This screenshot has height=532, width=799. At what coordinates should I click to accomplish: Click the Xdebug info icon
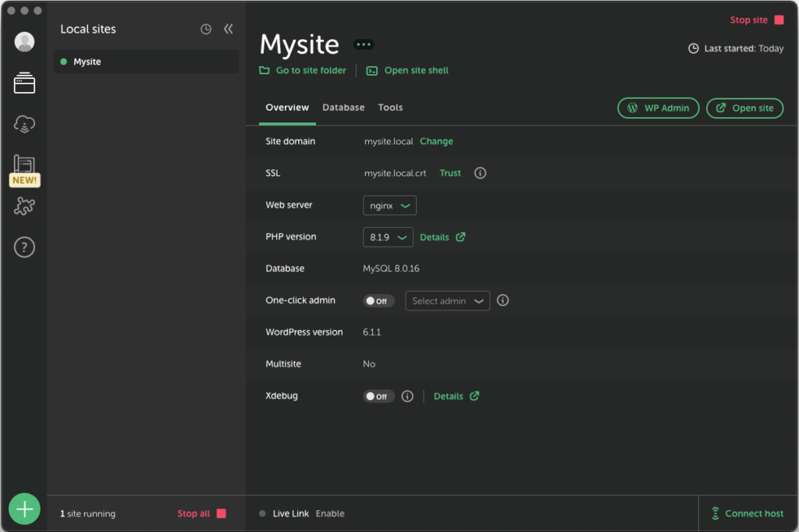pos(407,396)
